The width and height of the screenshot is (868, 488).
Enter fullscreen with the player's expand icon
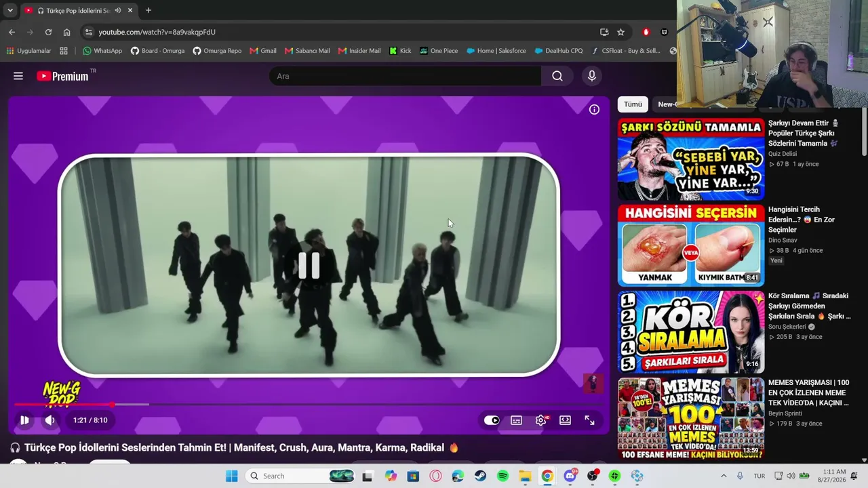point(589,420)
